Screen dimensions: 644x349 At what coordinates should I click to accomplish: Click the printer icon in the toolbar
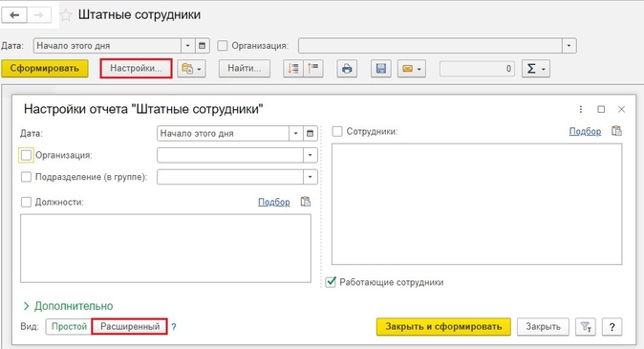[347, 69]
